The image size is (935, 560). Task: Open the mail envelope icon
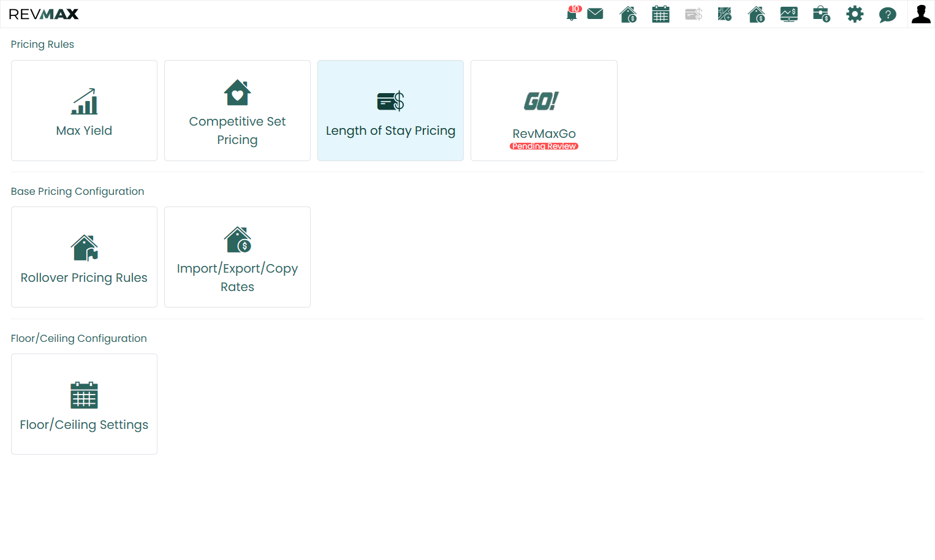595,13
